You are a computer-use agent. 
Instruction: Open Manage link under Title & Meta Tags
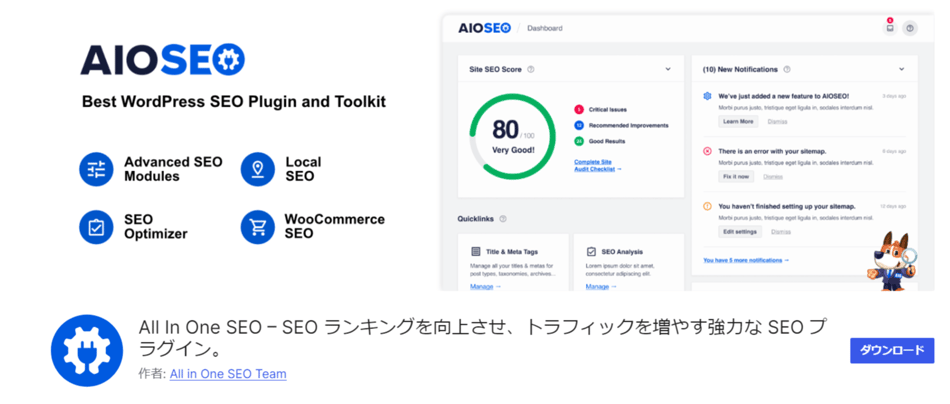485,286
